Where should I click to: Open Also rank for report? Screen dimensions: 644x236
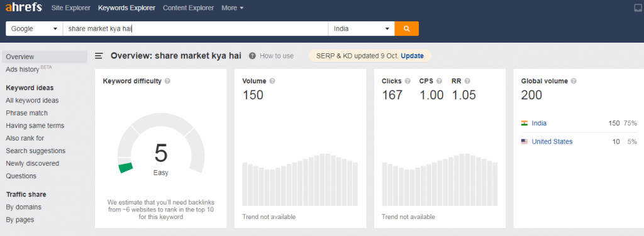[x=25, y=138]
